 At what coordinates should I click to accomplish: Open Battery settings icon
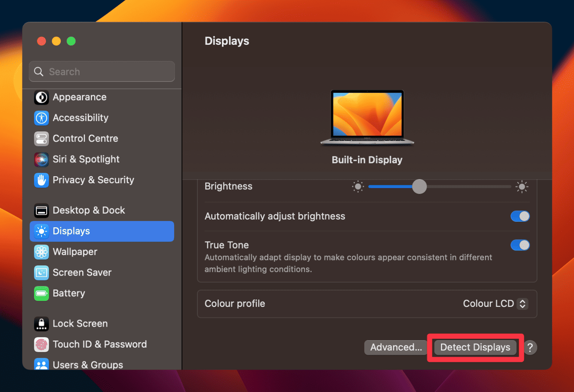(x=41, y=293)
